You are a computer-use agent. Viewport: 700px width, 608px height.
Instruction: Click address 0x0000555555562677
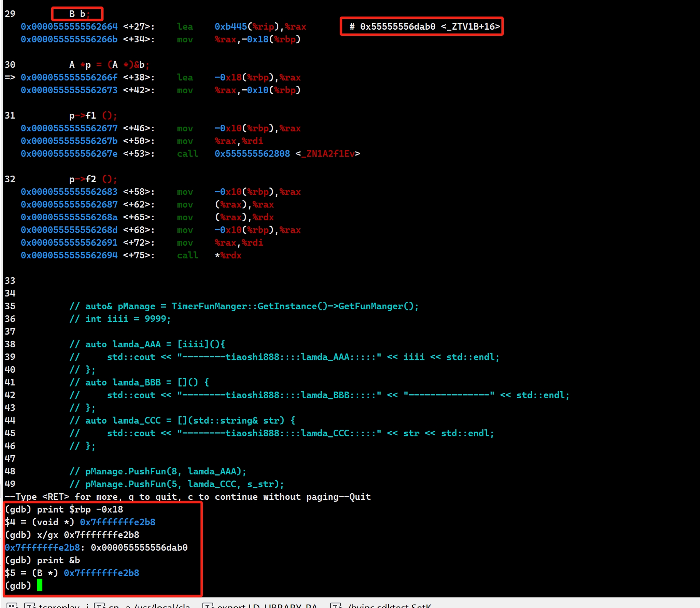pos(69,128)
